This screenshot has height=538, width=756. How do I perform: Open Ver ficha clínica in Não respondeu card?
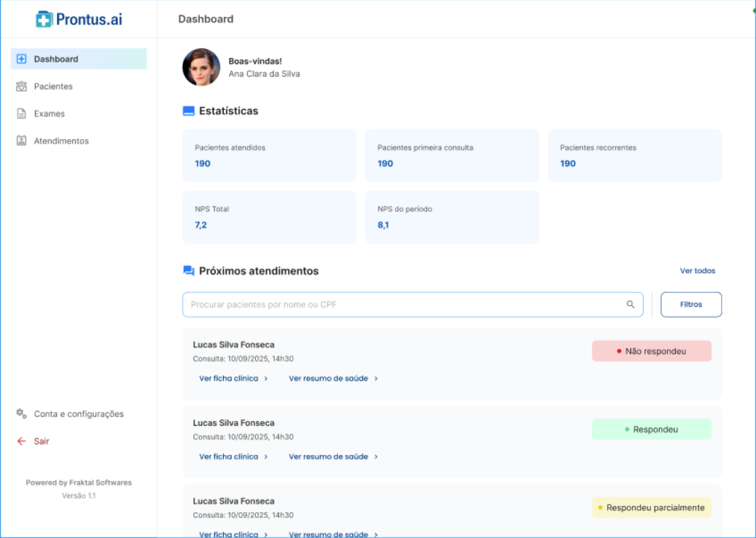pos(233,378)
